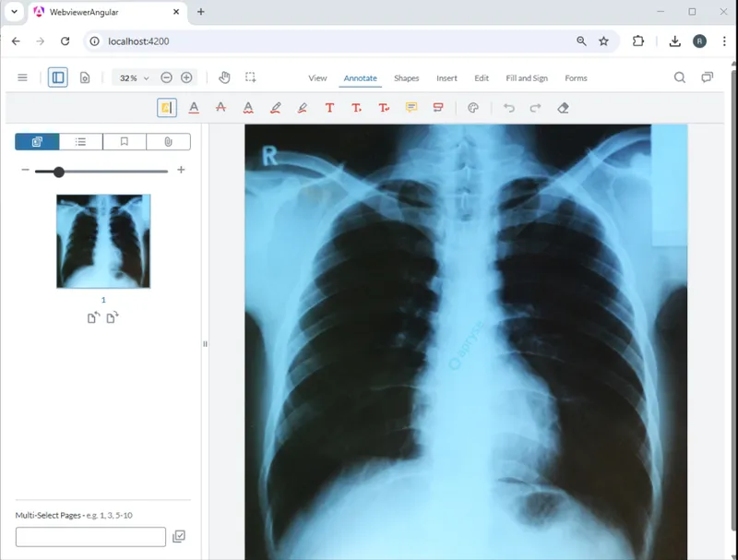The width and height of the screenshot is (738, 560).
Task: Expand browser tab search chevron
Action: point(14,12)
